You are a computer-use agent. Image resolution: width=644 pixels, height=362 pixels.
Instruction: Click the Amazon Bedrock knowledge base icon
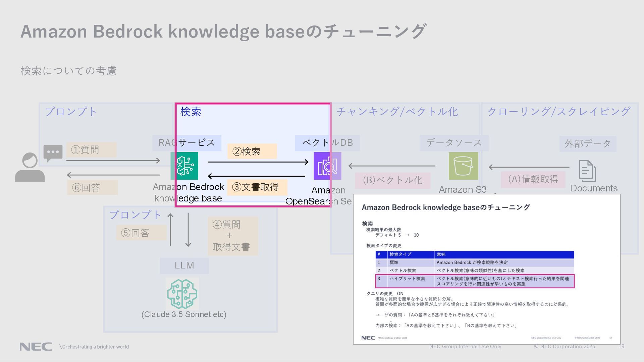(x=184, y=166)
